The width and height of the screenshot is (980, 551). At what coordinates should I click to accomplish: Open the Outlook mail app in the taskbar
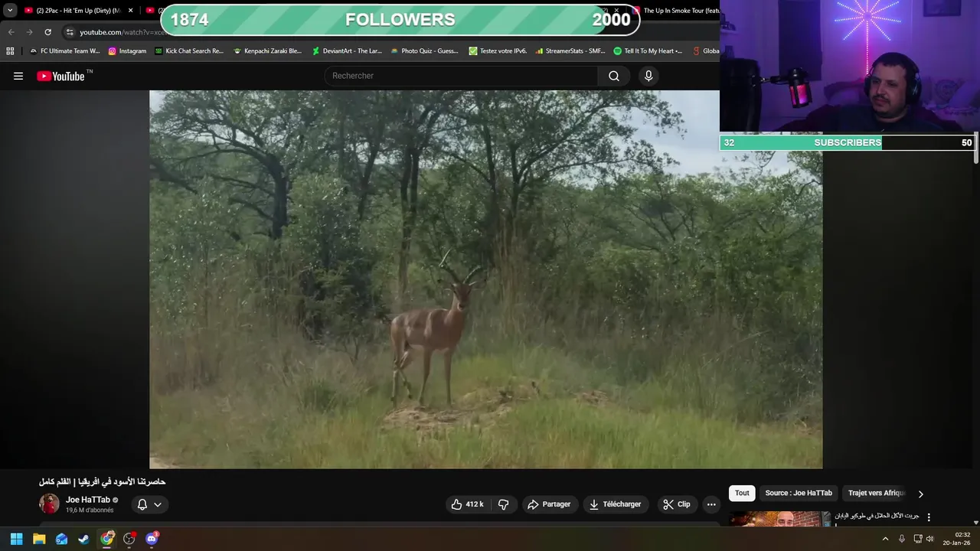61,539
